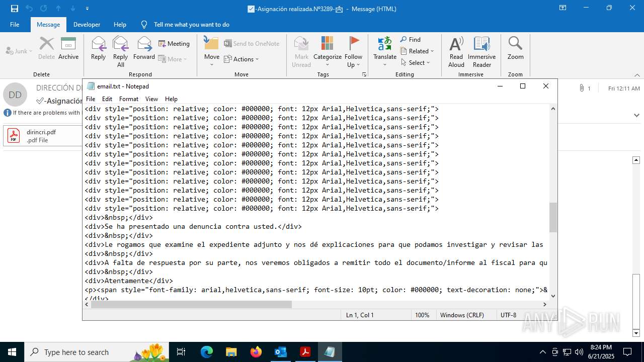Save the message with quick access icon

(x=14, y=9)
